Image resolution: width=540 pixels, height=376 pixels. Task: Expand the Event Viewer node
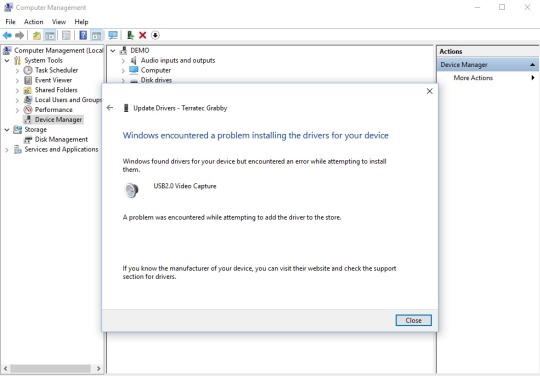[x=17, y=81]
